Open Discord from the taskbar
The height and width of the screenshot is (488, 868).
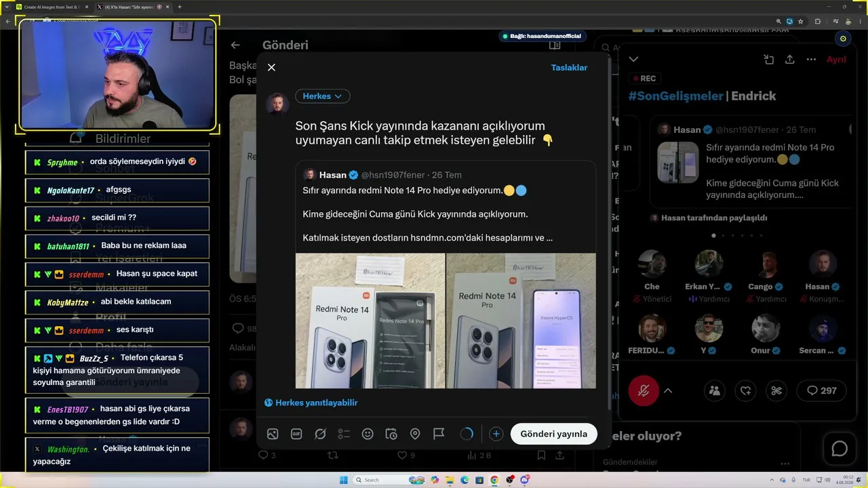coord(525,480)
